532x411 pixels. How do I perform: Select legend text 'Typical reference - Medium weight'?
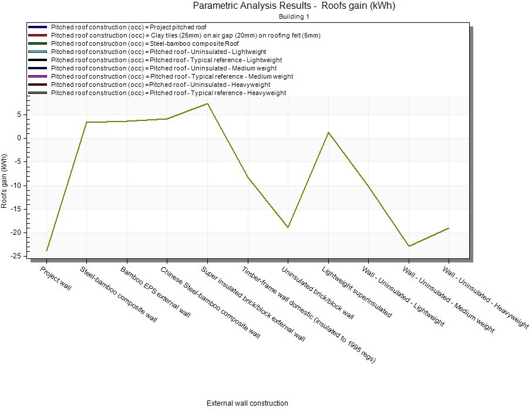(x=243, y=76)
